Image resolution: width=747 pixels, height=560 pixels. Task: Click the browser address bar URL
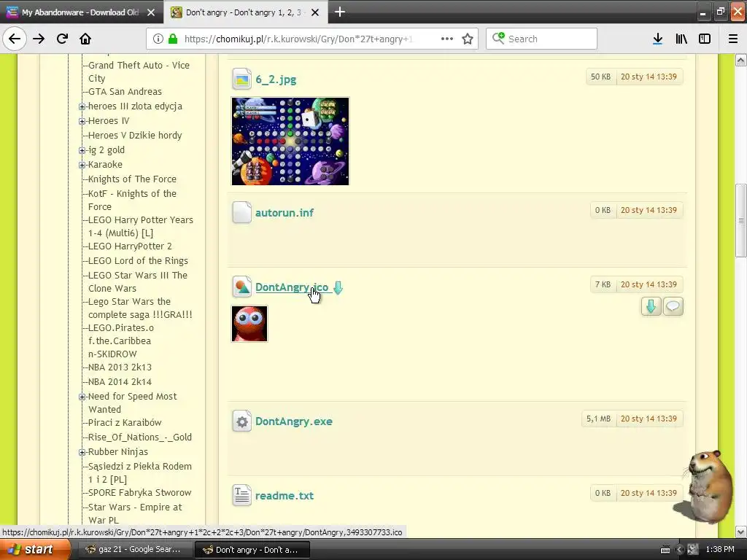pos(298,39)
